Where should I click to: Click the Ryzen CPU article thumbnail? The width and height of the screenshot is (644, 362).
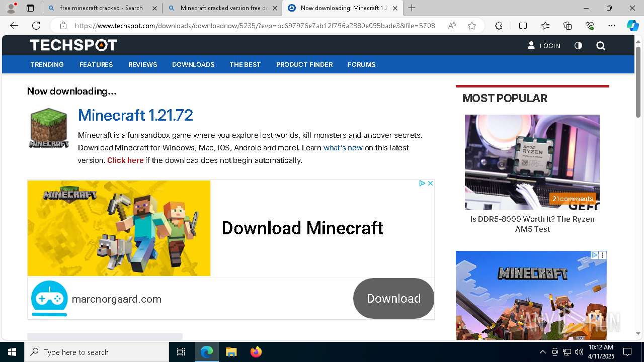[532, 162]
